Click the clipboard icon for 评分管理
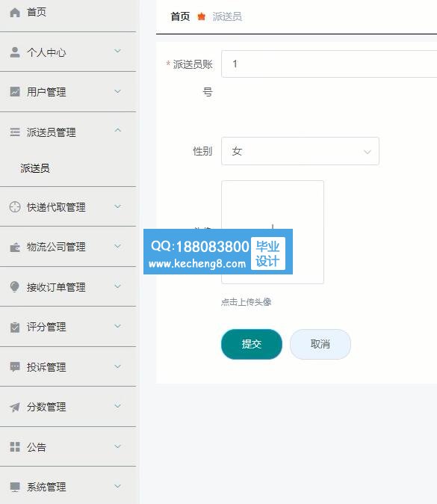 [x=15, y=327]
